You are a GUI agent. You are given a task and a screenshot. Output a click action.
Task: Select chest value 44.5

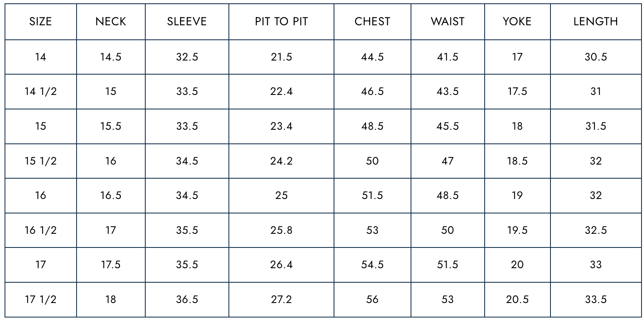372,57
